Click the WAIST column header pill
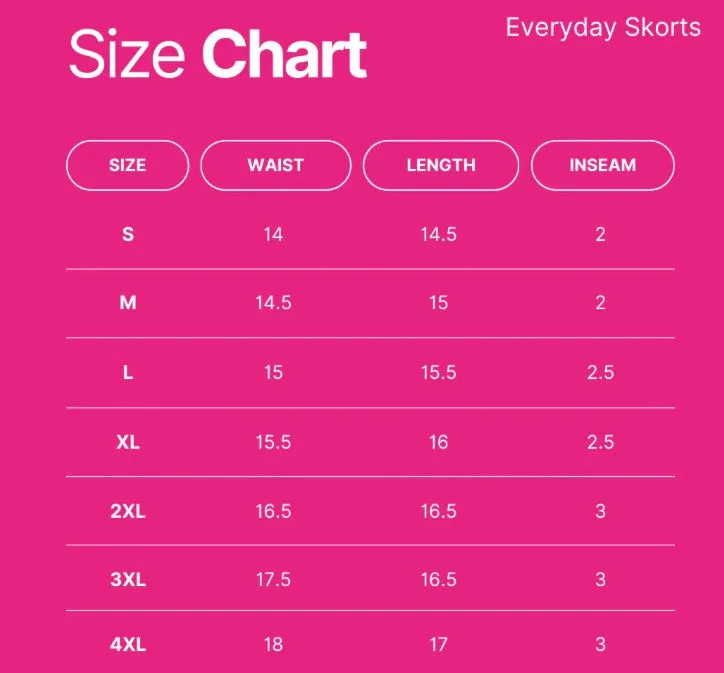 point(276,165)
